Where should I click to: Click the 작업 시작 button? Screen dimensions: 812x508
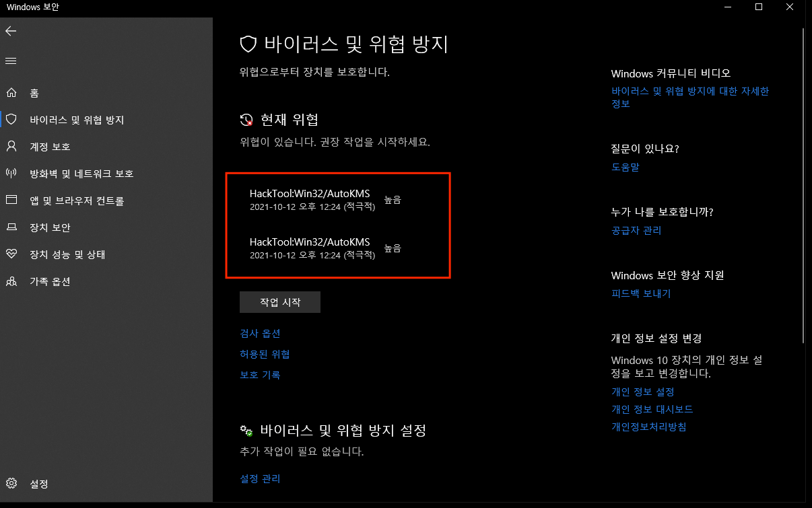[x=280, y=302]
